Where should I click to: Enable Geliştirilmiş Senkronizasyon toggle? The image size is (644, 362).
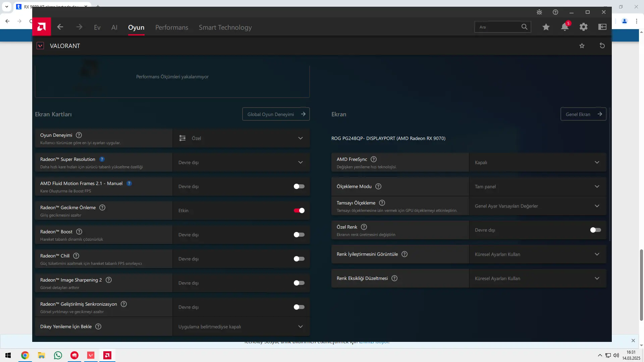pyautogui.click(x=299, y=307)
